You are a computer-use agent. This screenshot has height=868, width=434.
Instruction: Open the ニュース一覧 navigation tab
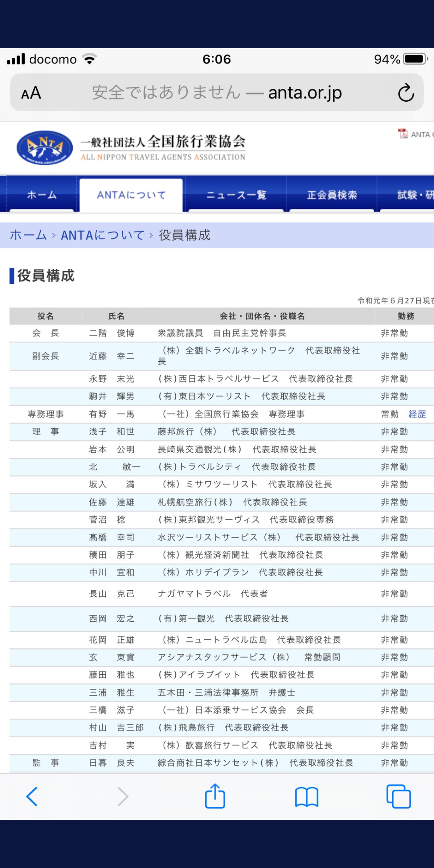click(x=236, y=195)
